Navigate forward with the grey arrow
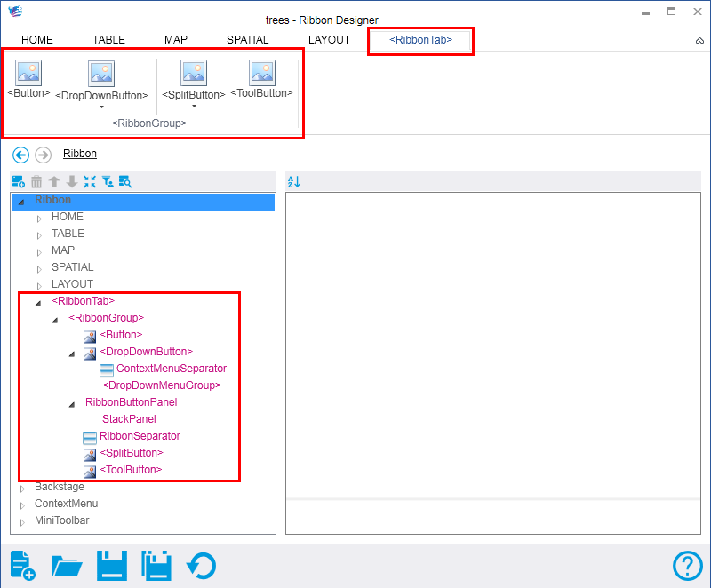The image size is (711, 588). pyautogui.click(x=43, y=155)
